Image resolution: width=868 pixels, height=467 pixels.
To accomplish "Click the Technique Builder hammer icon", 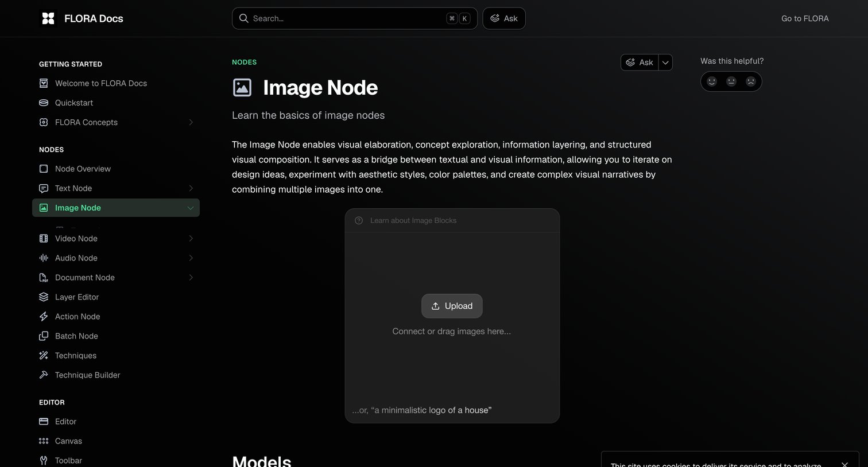I will click(x=44, y=375).
